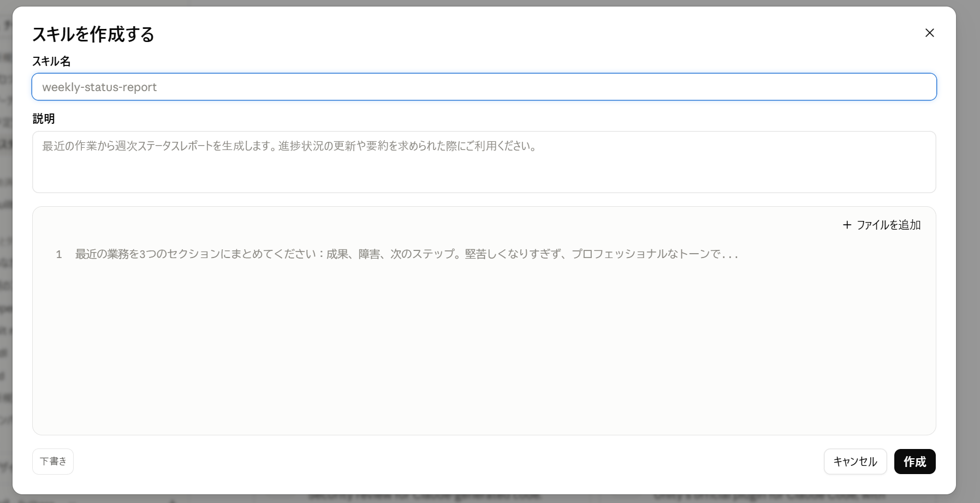
Task: Click the スキルを作成する dialog title
Action: 93,34
